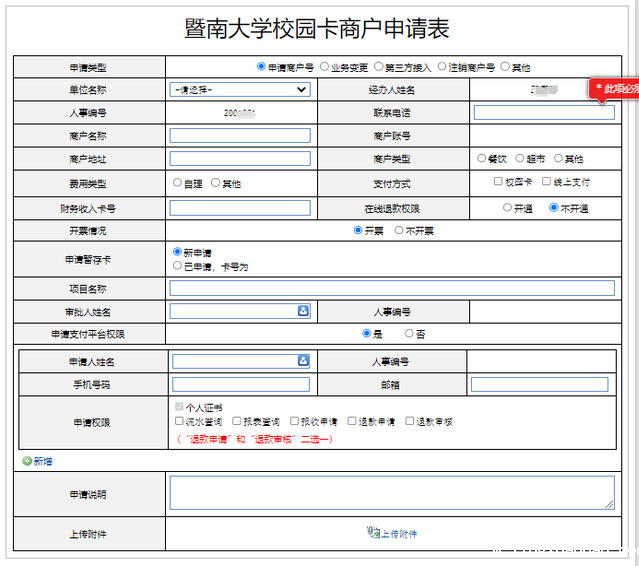Click the person picker icon in 审批人姓名 field
The image size is (639, 566).
pos(303,311)
